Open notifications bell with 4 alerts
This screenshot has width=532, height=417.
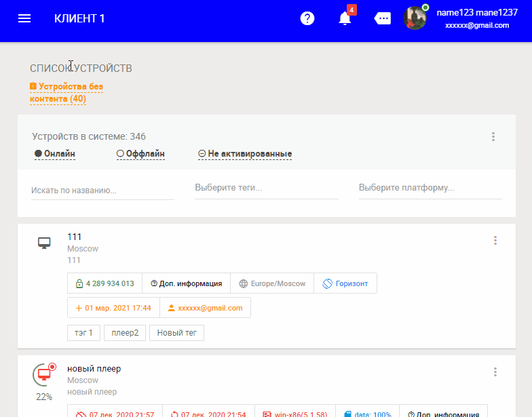345,18
